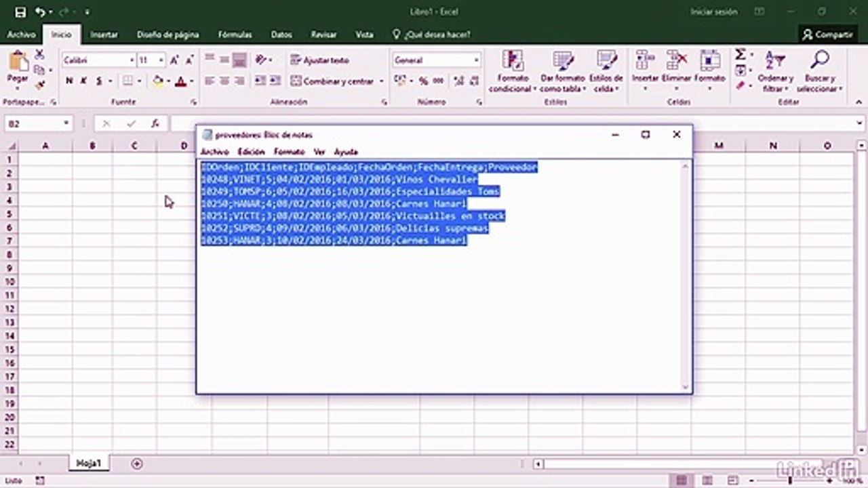This screenshot has width=868, height=488.
Task: Align text to the left
Action: click(x=210, y=81)
